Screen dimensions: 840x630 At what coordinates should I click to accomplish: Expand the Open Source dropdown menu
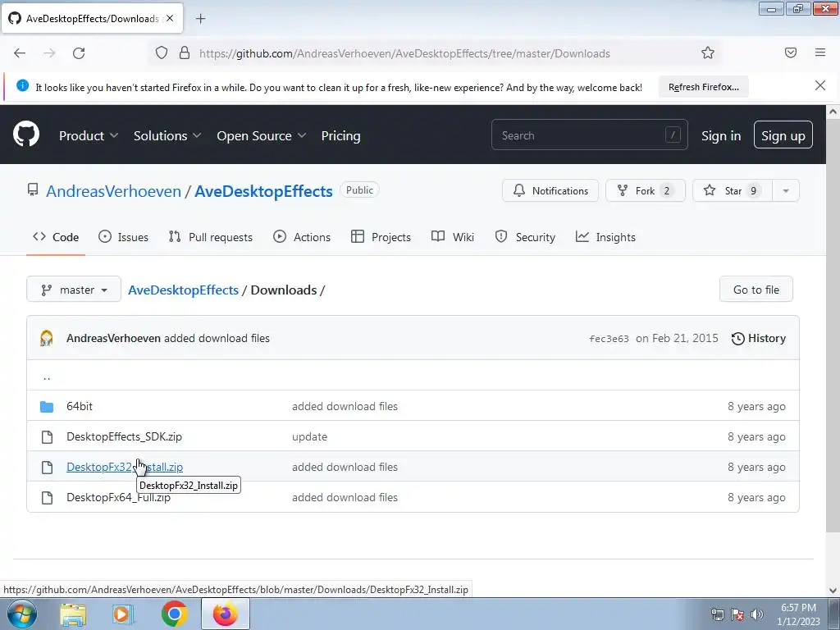click(262, 135)
